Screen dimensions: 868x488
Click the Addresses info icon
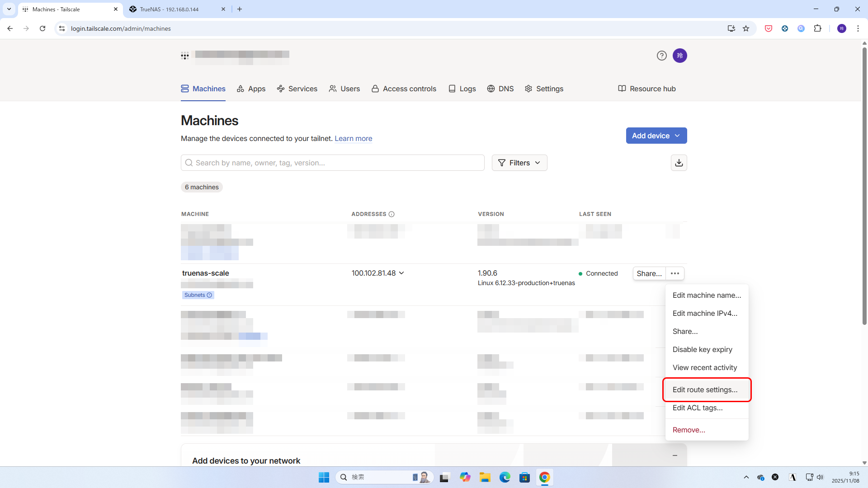point(392,214)
